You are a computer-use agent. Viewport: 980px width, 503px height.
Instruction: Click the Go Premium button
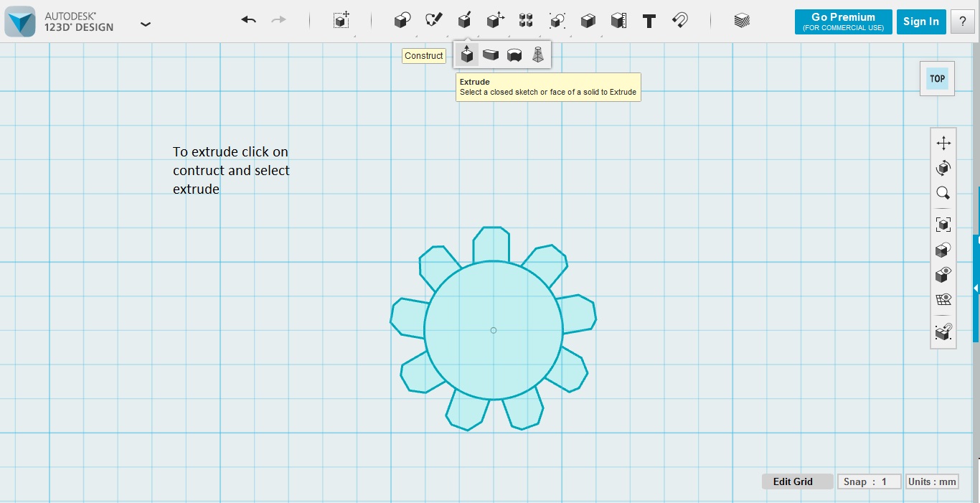click(843, 21)
